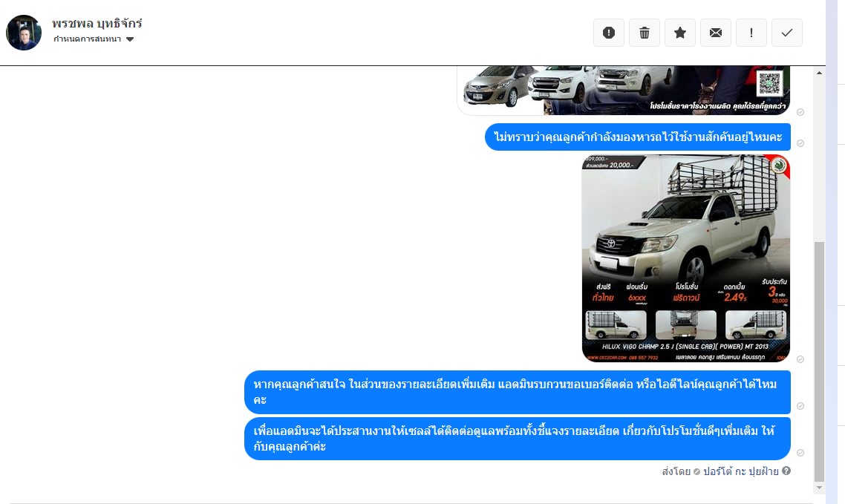Image resolution: width=845 pixels, height=504 pixels.
Task: Open the Hilux Vigo Champ pickup advert image
Action: (686, 258)
